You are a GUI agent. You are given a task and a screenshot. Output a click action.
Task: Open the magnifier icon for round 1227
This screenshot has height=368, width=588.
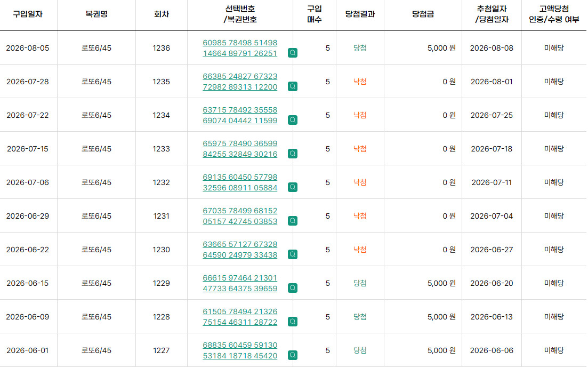[x=293, y=355]
